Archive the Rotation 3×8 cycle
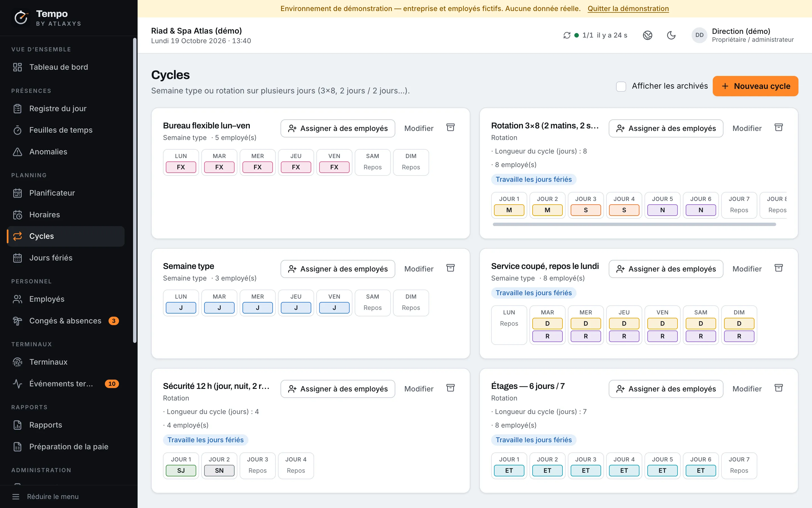 779,128
